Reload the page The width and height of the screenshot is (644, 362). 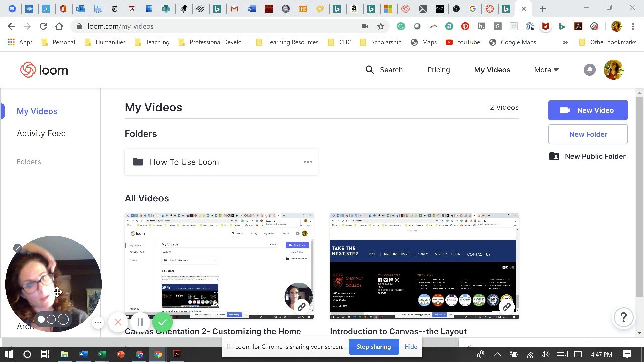43,26
